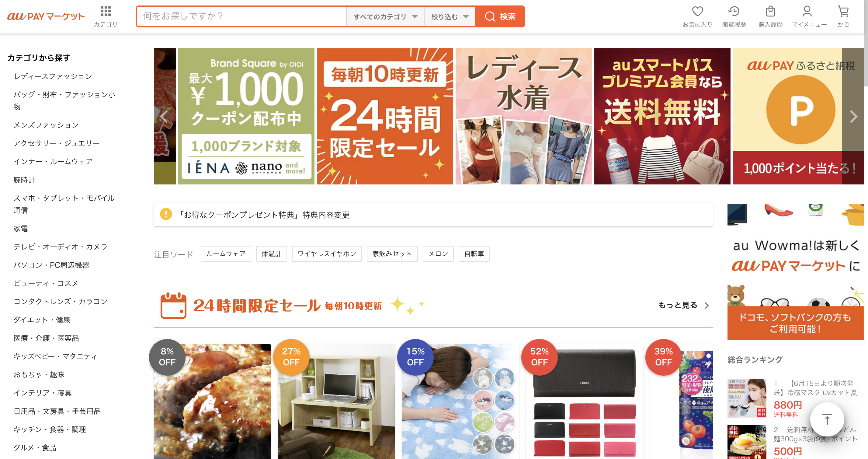Select スマホ・タブレット・モバイル通信 category
868x459 pixels.
(x=64, y=204)
